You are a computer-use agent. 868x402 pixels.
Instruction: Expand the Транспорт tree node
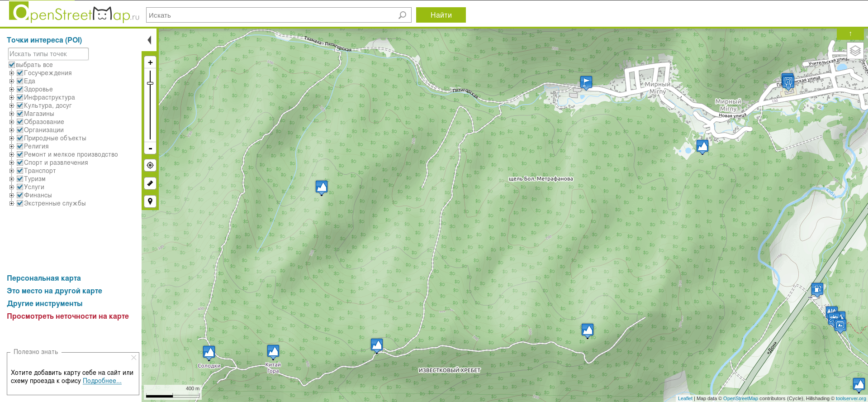click(12, 171)
